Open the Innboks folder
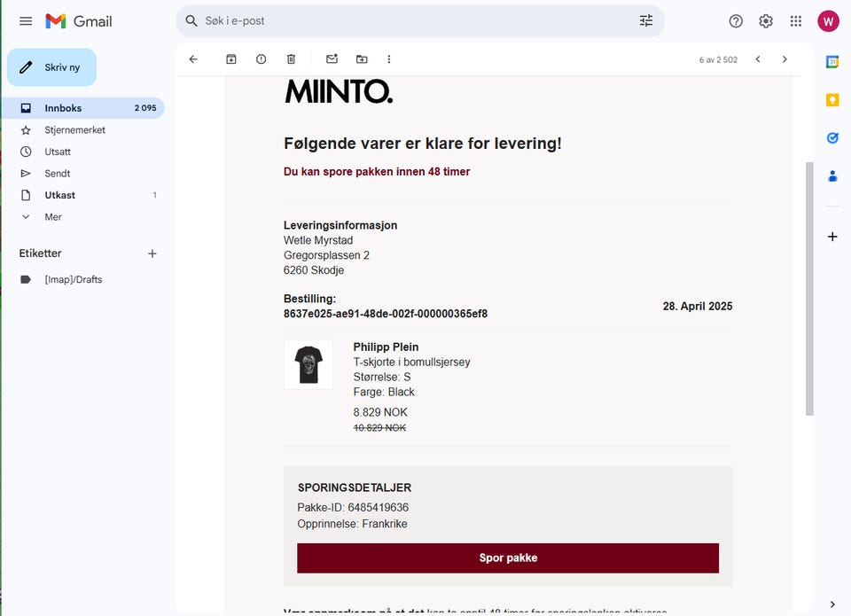The height and width of the screenshot is (616, 851). click(x=63, y=108)
